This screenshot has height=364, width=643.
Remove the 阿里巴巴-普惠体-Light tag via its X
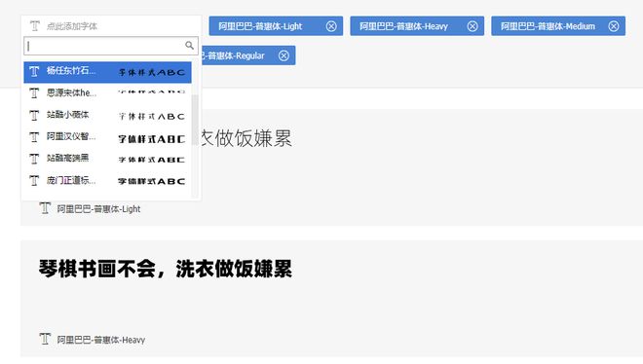[x=331, y=26]
